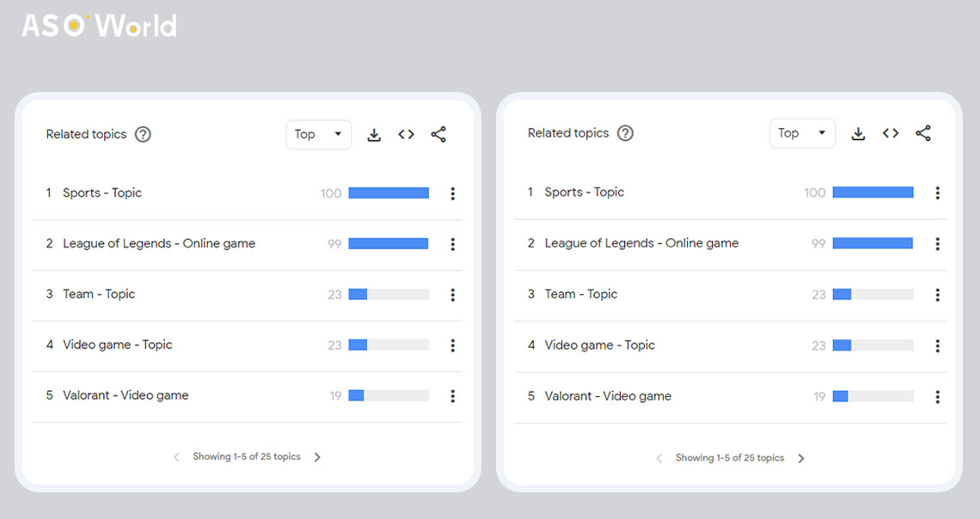Open embed code icon in right panel
This screenshot has height=519, width=980.
(891, 133)
